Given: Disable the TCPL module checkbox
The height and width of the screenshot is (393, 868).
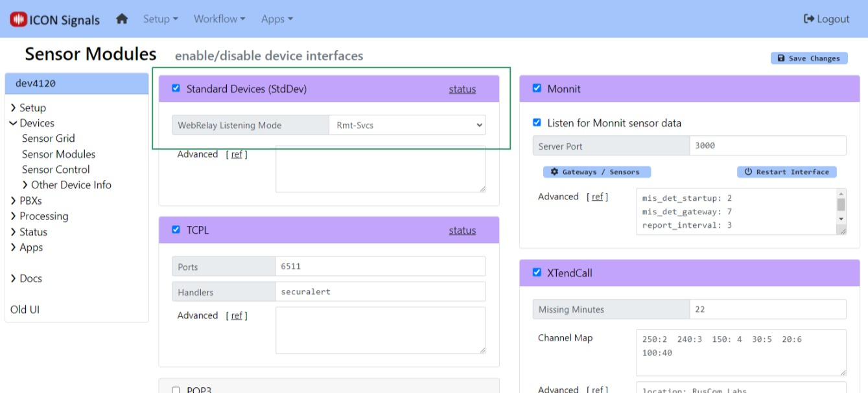Looking at the screenshot, I should pyautogui.click(x=176, y=230).
